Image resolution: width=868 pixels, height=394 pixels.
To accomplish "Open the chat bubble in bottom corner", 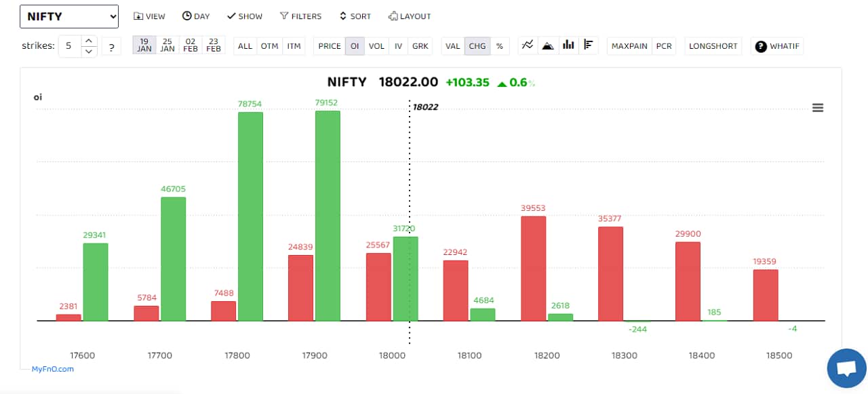I will pyautogui.click(x=846, y=368).
